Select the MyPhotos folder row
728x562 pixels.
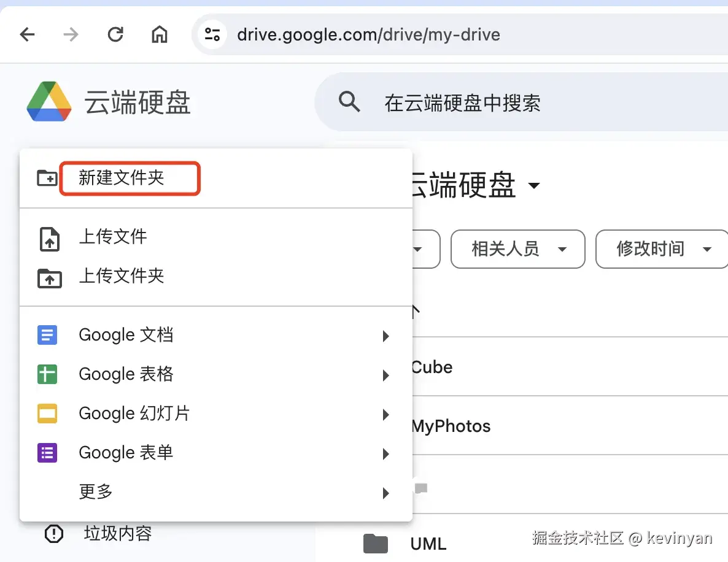(570, 426)
